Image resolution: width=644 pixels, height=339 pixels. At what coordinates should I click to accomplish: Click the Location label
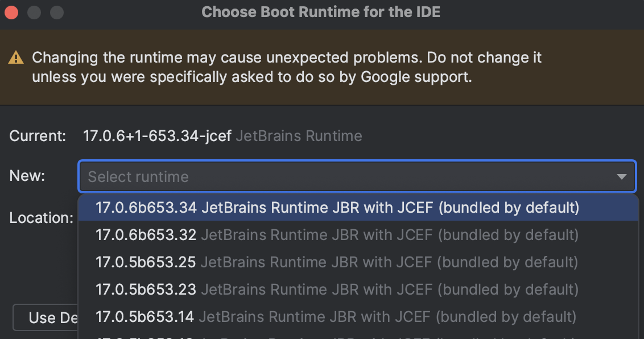[41, 217]
